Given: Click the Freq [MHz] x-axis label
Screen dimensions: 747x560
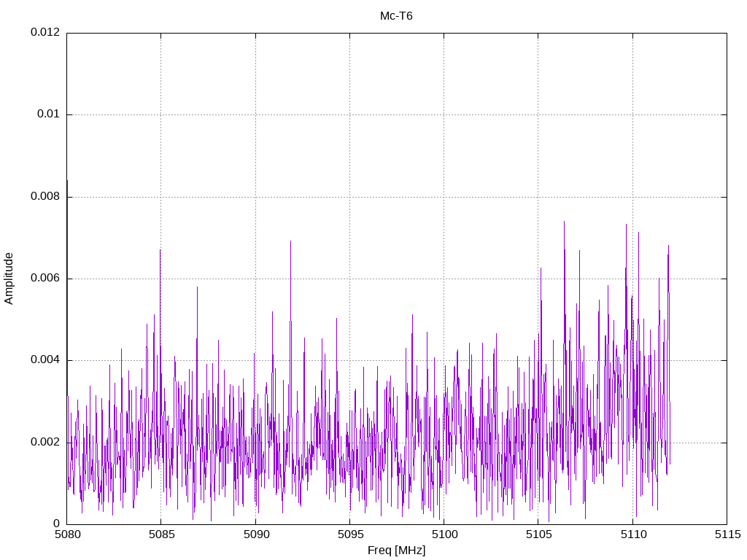Looking at the screenshot, I should click(396, 550).
